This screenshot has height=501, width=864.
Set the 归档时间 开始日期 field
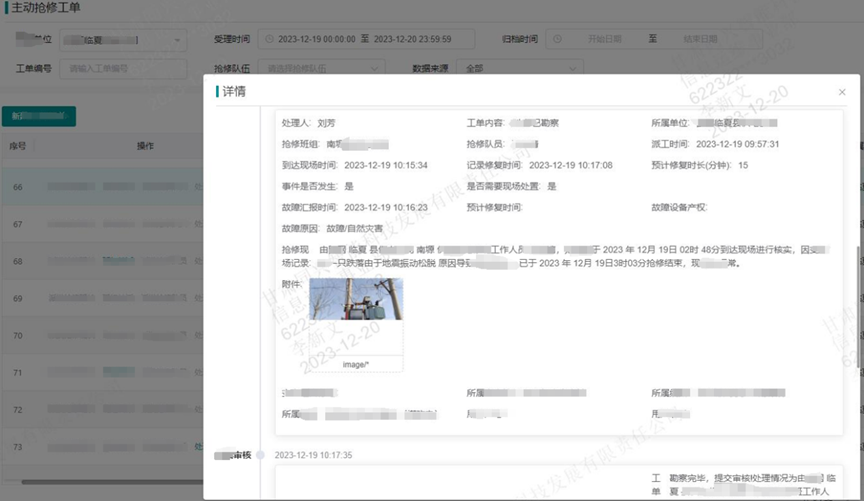coord(604,39)
